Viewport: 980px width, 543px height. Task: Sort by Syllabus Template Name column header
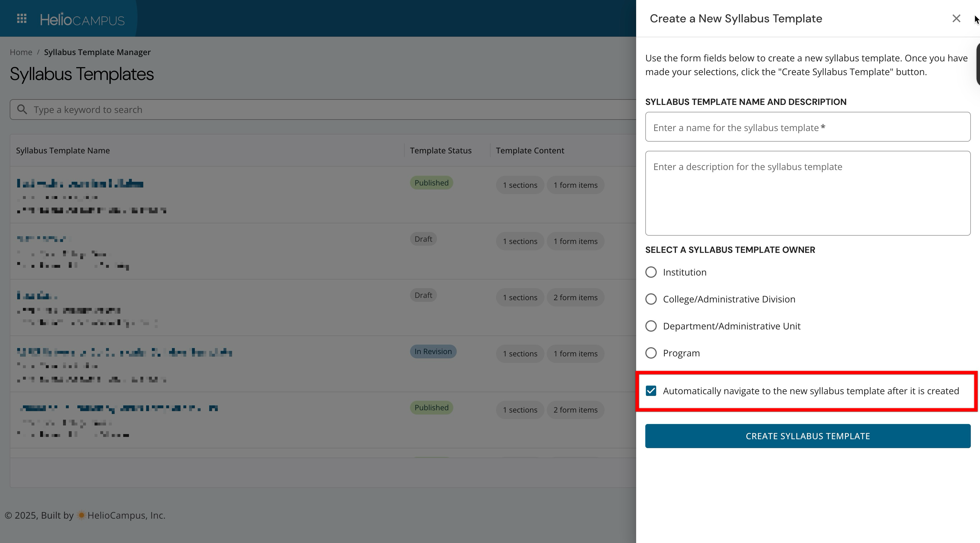pos(63,151)
